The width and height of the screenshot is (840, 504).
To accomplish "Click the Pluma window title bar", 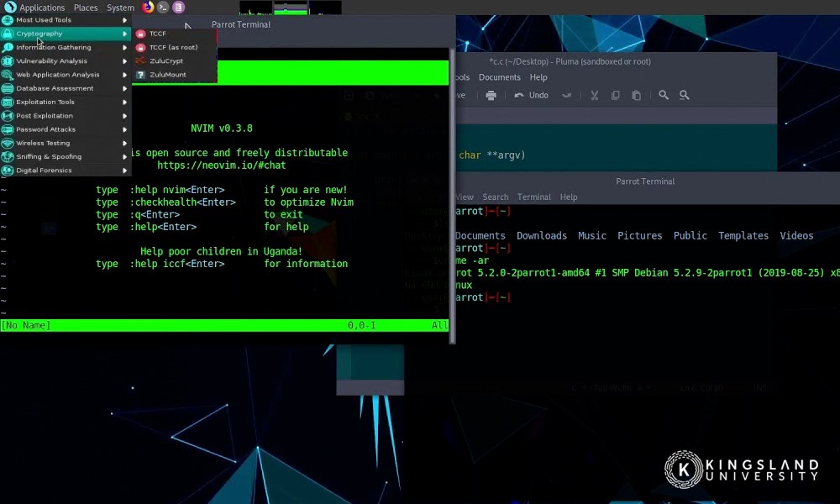I will click(570, 61).
